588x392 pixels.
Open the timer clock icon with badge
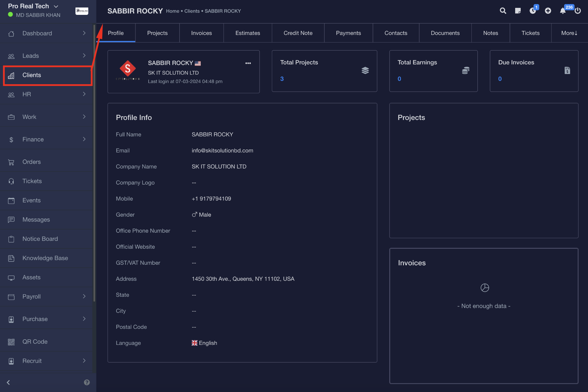533,11
